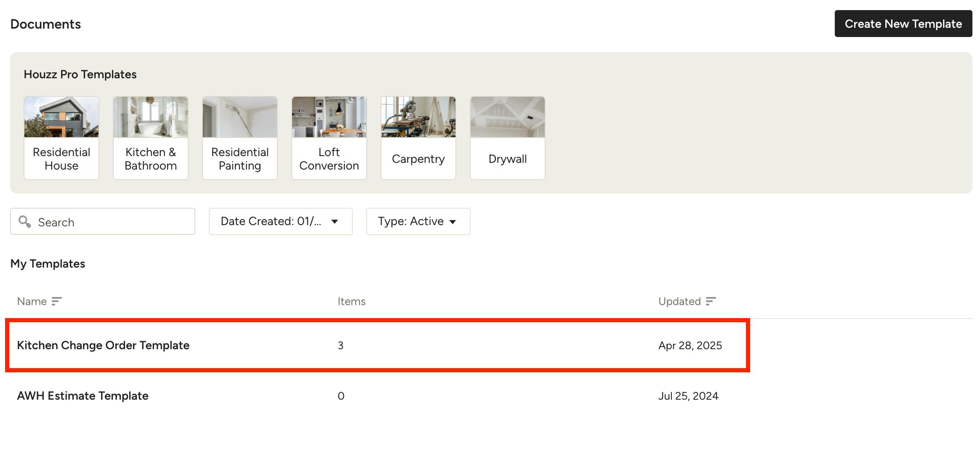Open the Residential House template thumbnail

point(61,117)
